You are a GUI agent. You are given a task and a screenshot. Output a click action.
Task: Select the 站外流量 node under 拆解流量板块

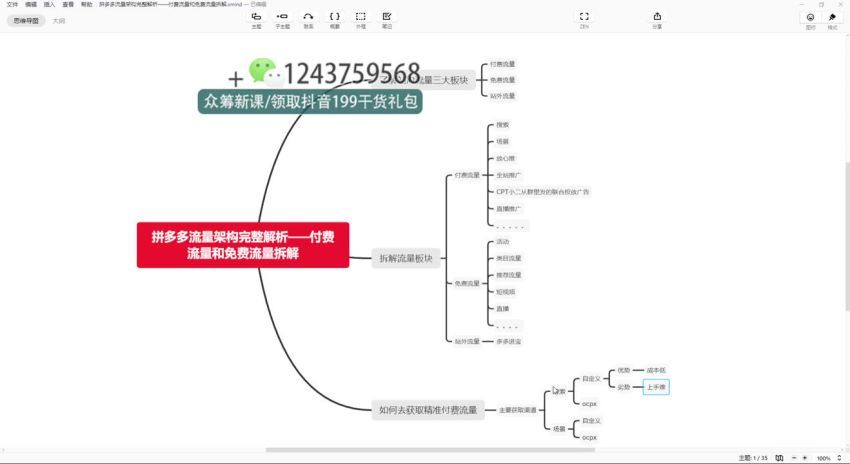pyautogui.click(x=467, y=341)
